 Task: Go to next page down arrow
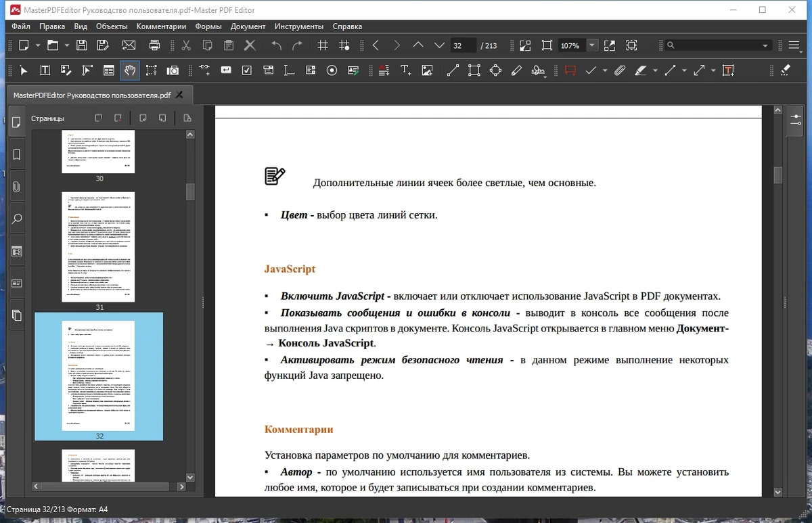pyautogui.click(x=439, y=45)
